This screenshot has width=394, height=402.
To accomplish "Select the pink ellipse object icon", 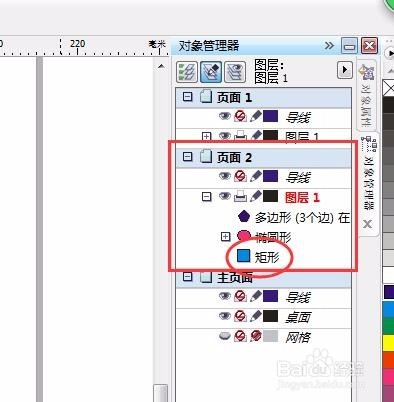I will 244,236.
